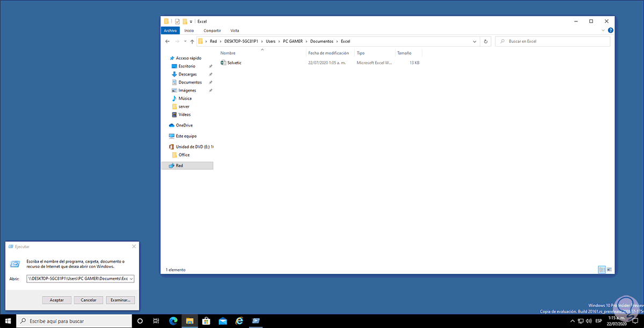Viewport: 644px width, 328px height.
Task: Open the Windows Start menu
Action: point(8,320)
